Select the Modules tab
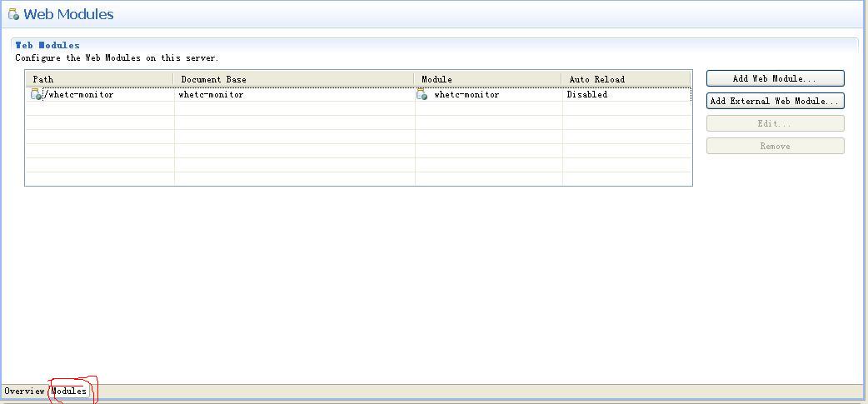868x404 pixels. coord(69,391)
